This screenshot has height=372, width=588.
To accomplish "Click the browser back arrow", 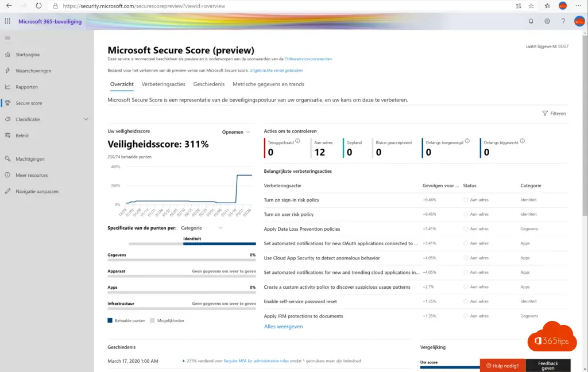I will tap(9, 6).
